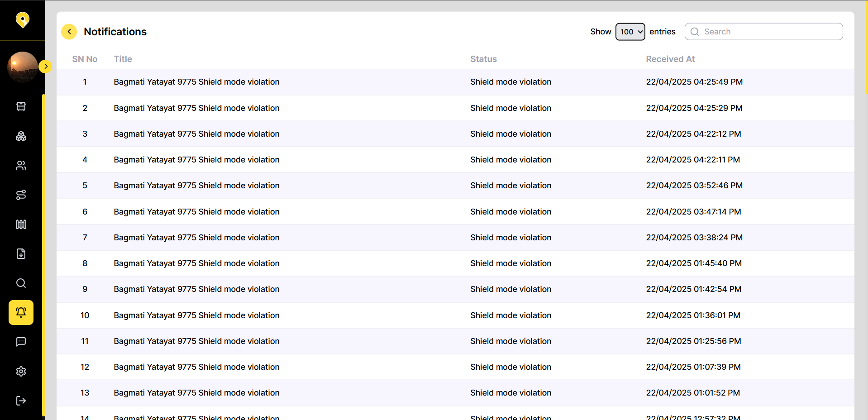Open the routes sidebar icon
This screenshot has height=420, width=868.
tap(21, 195)
